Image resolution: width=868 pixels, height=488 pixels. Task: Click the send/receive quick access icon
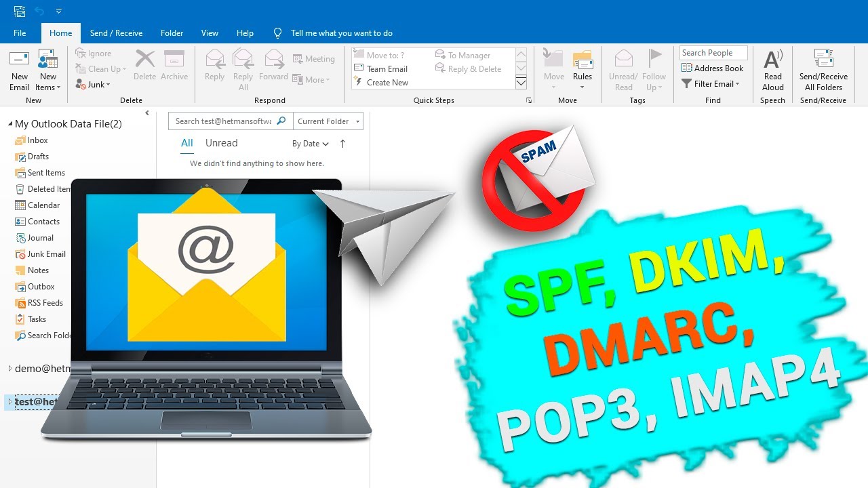click(x=18, y=11)
